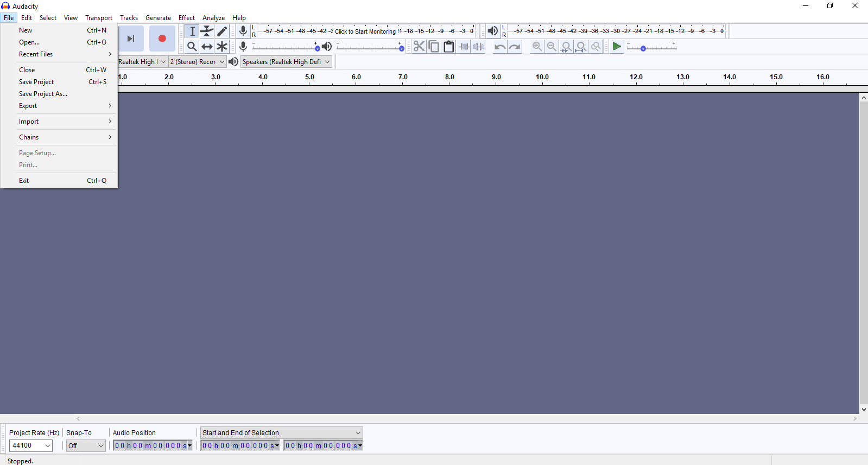Choose Open... from the File menu
This screenshot has height=465, width=868.
coord(59,42)
